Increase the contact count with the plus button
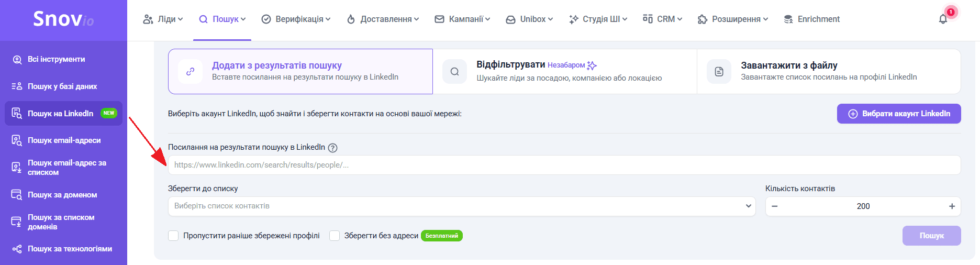 coord(952,206)
